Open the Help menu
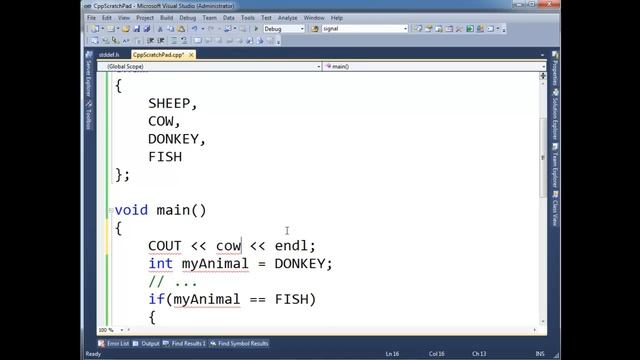The height and width of the screenshot is (360, 640). pyautogui.click(x=337, y=18)
